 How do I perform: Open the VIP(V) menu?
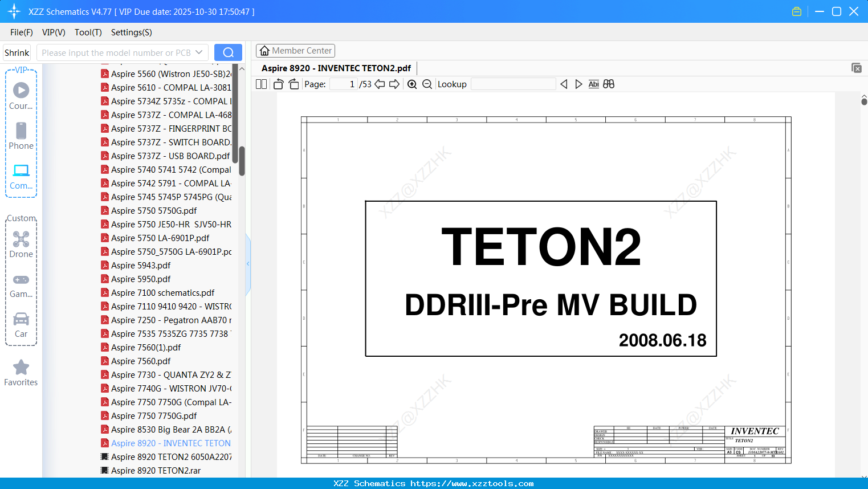click(54, 32)
